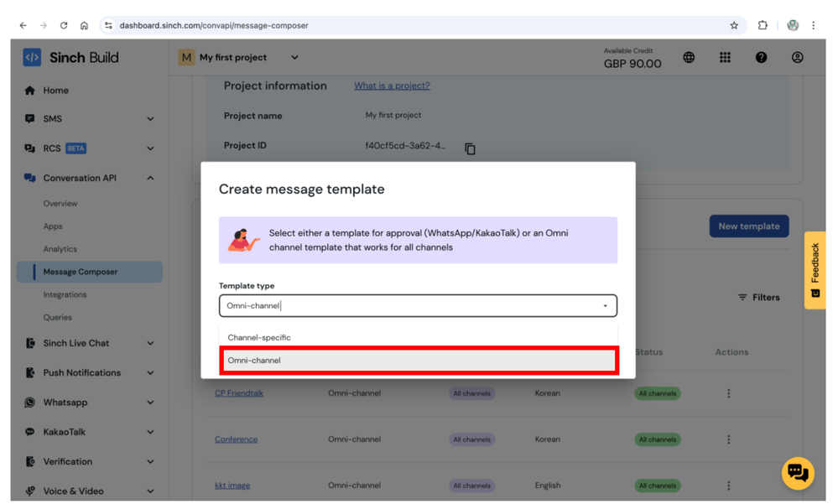Open the chat support bubble icon
Image resolution: width=838 pixels, height=504 pixels.
[x=797, y=473]
